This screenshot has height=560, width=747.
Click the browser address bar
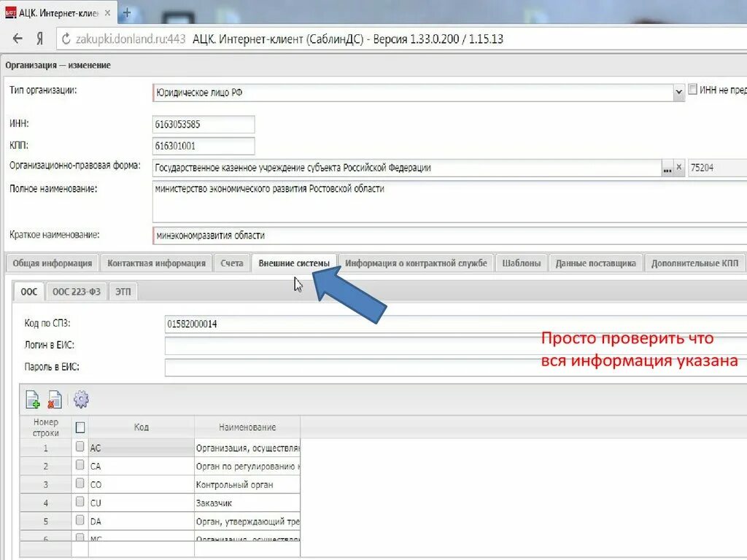pos(402,39)
